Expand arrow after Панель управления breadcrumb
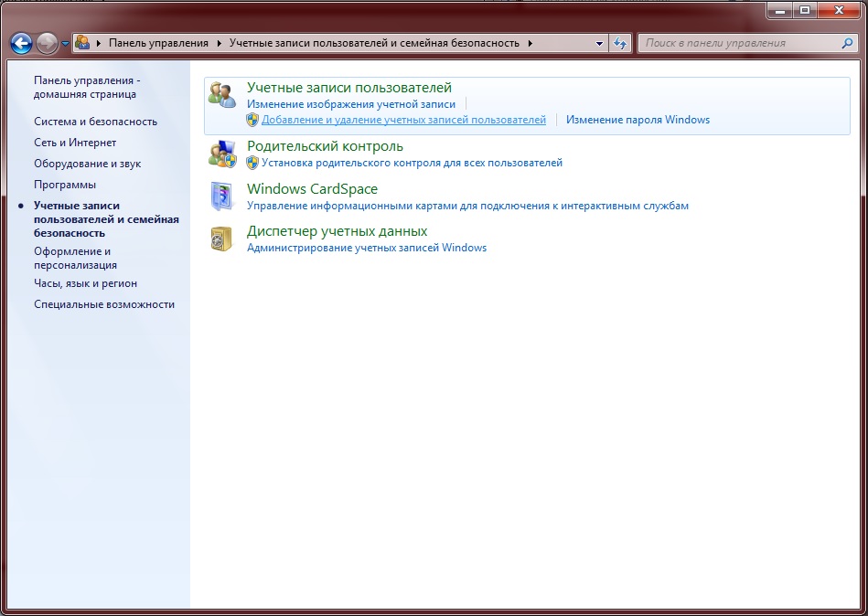Viewport: 868px width, 616px height. point(220,43)
